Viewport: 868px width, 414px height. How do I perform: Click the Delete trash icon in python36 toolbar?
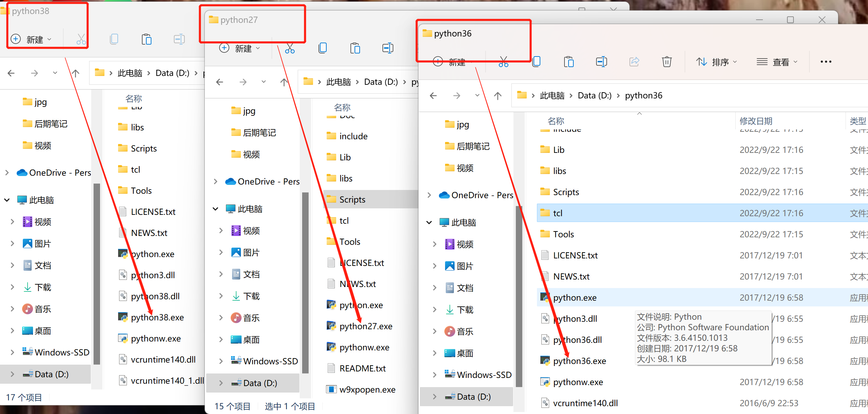(x=667, y=62)
